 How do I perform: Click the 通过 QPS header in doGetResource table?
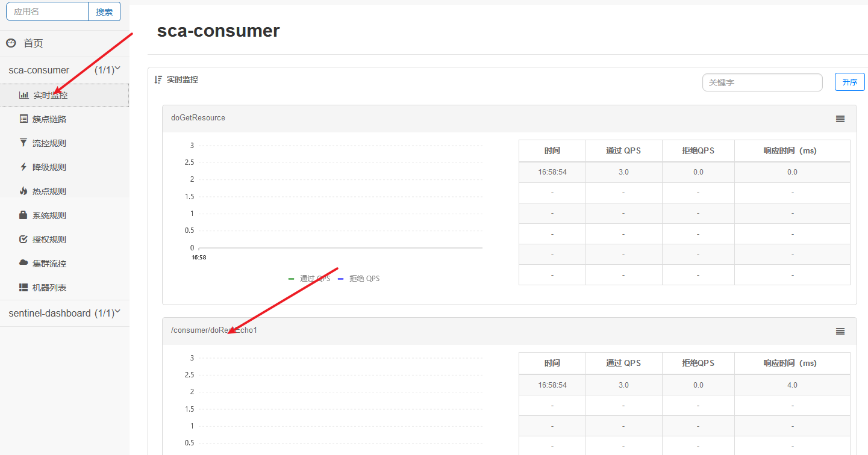pyautogui.click(x=623, y=151)
